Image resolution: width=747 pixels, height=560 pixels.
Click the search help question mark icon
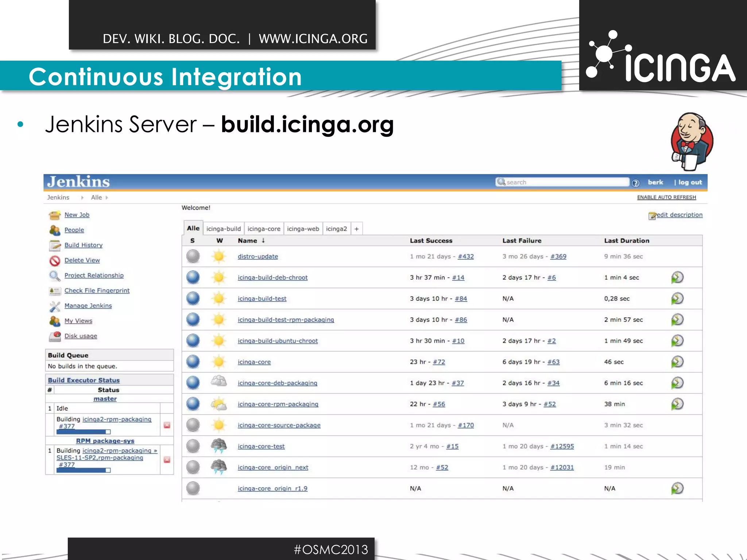pos(635,183)
